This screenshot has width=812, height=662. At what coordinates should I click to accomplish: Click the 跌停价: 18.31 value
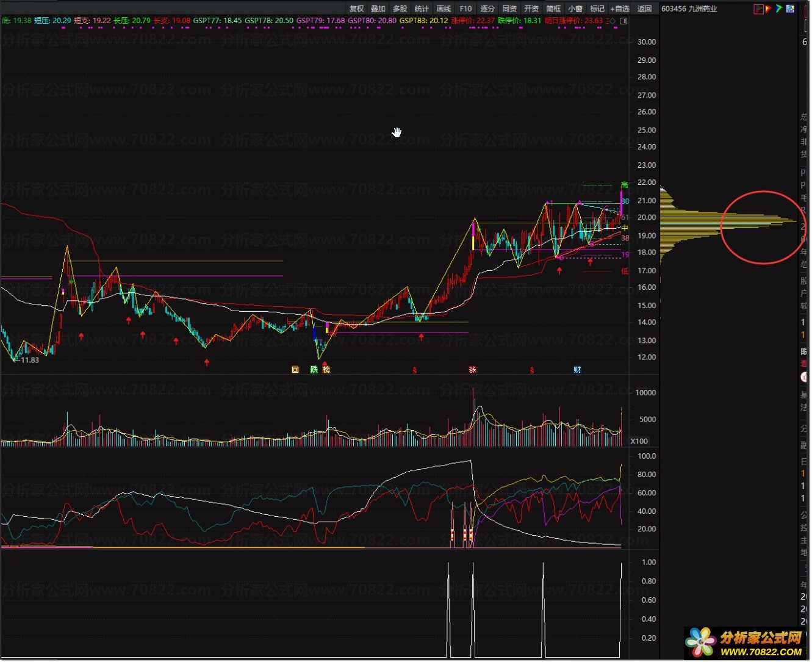[x=520, y=21]
